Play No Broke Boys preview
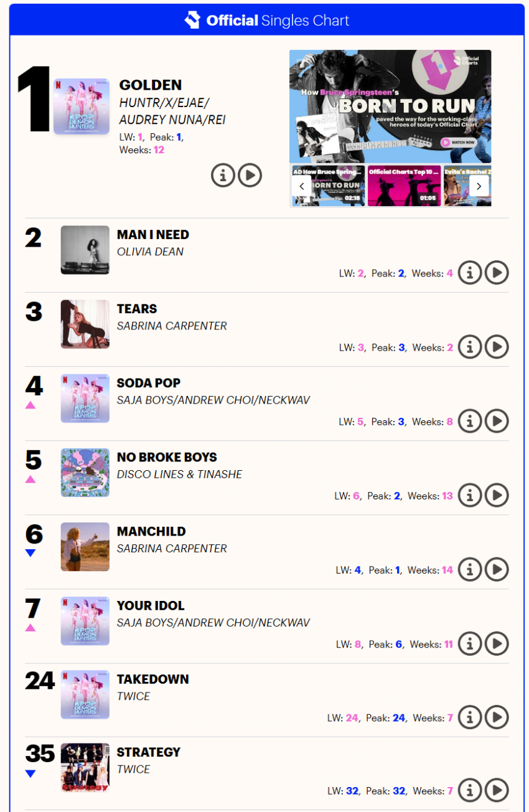Screen dimensions: 529x812 coord(497,495)
